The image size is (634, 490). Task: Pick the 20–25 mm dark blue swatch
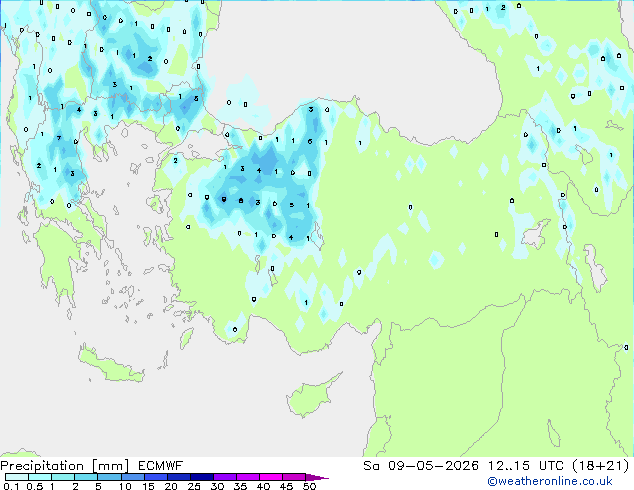(x=178, y=477)
